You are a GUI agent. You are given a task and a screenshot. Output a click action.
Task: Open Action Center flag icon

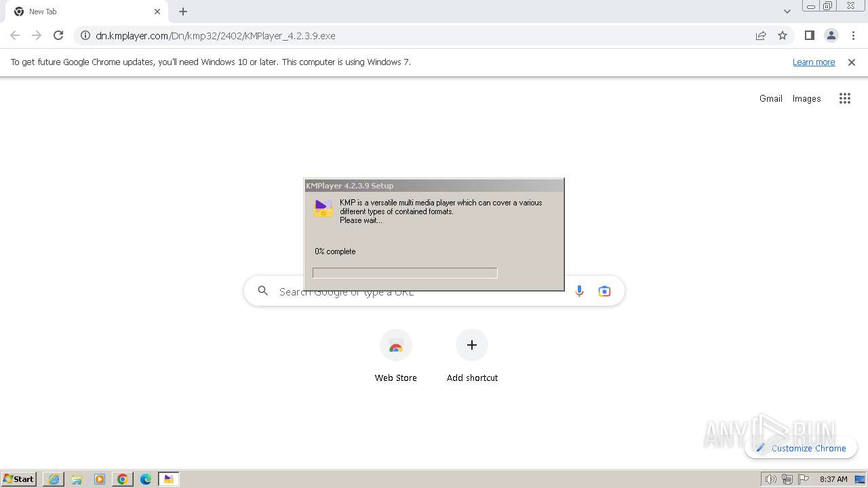[x=804, y=479]
